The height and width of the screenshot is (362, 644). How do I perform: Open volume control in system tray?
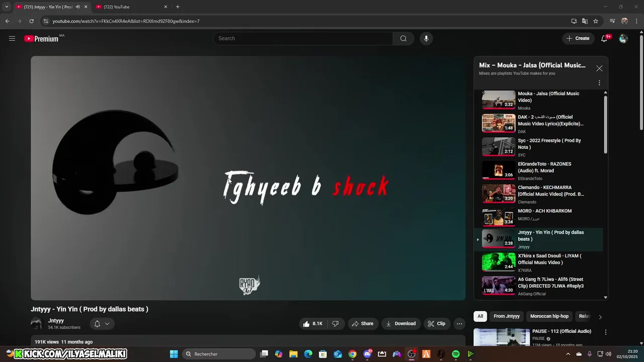point(608,354)
